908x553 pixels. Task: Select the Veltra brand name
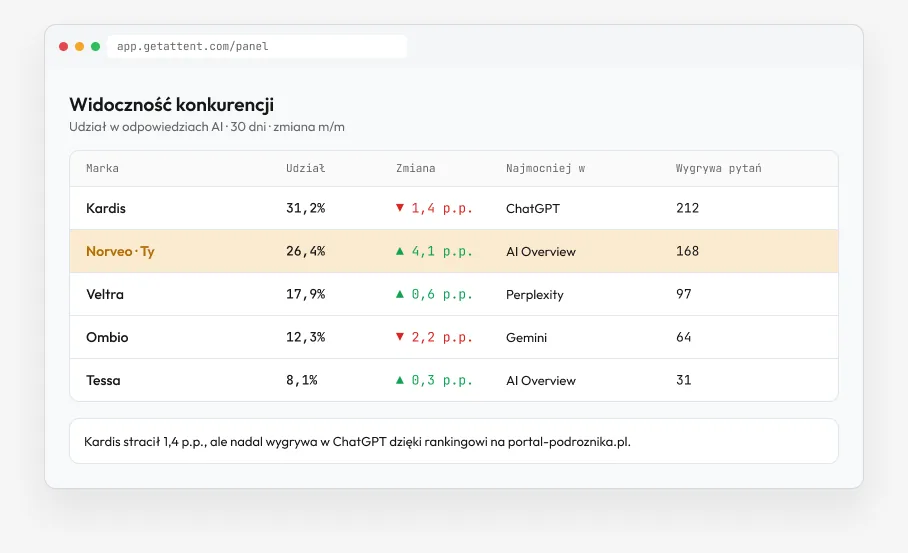[105, 294]
